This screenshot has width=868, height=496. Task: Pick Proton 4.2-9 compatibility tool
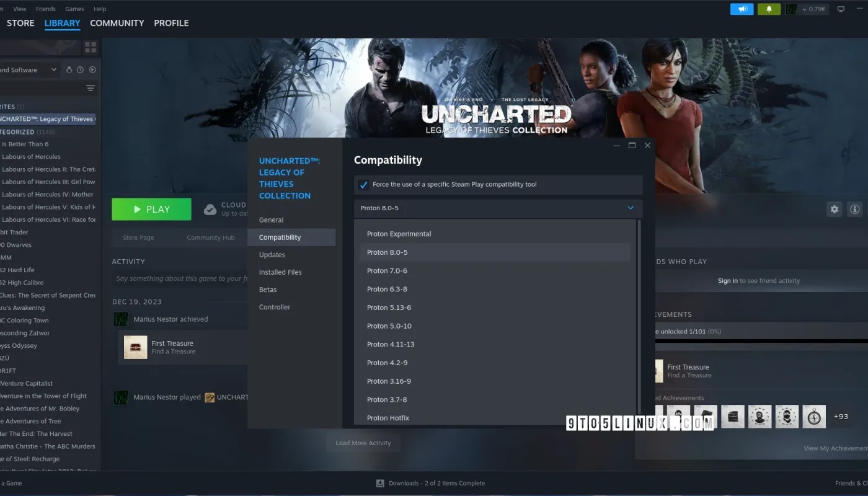click(x=495, y=363)
